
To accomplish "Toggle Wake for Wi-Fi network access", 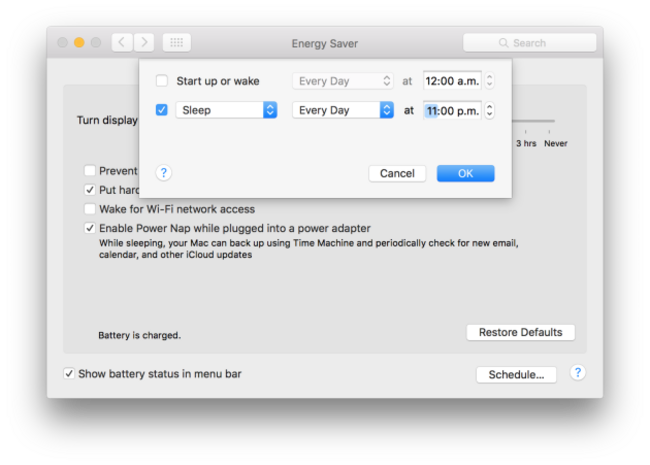I will tap(90, 209).
